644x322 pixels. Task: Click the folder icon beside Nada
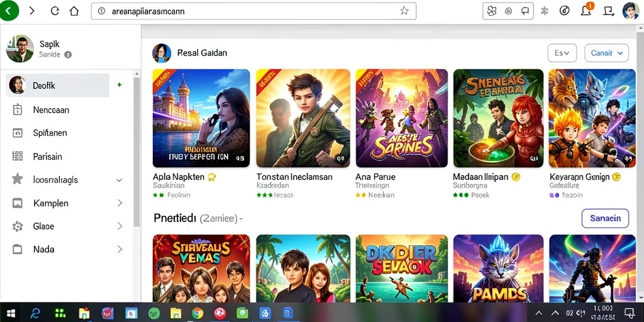[x=17, y=249]
